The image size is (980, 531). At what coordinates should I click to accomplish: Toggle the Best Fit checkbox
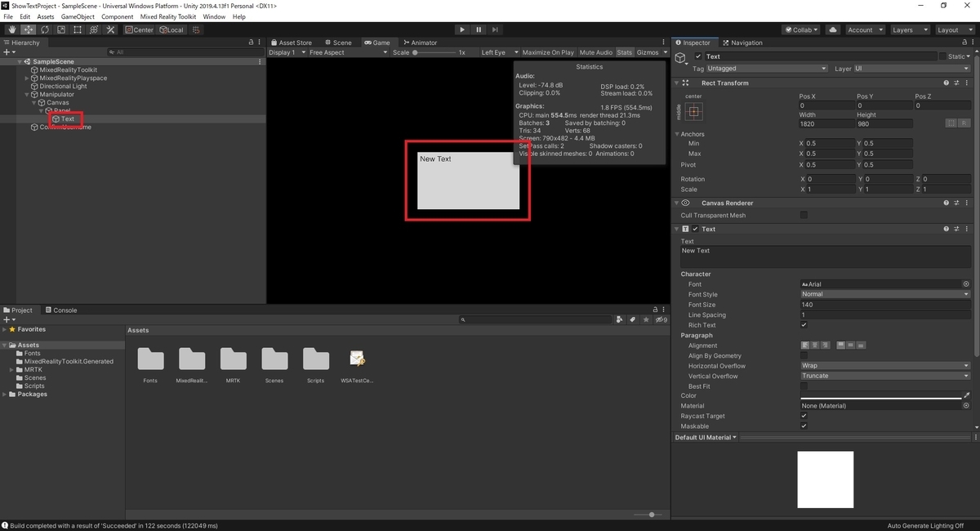click(804, 386)
